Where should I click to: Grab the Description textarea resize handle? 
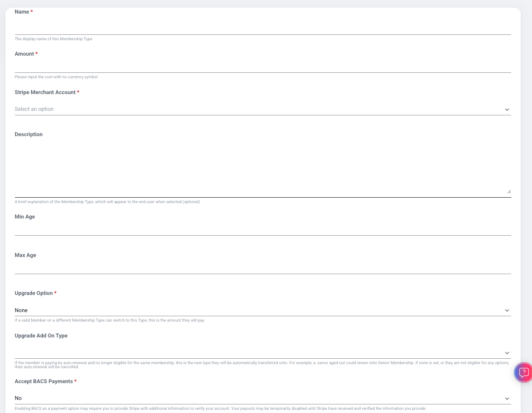point(509,191)
